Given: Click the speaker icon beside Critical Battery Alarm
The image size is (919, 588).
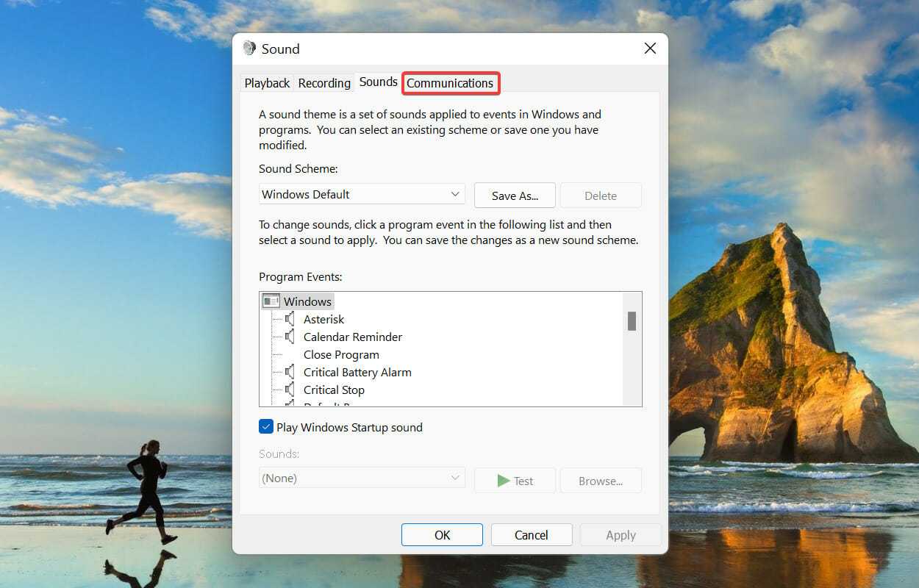Looking at the screenshot, I should click(x=290, y=372).
